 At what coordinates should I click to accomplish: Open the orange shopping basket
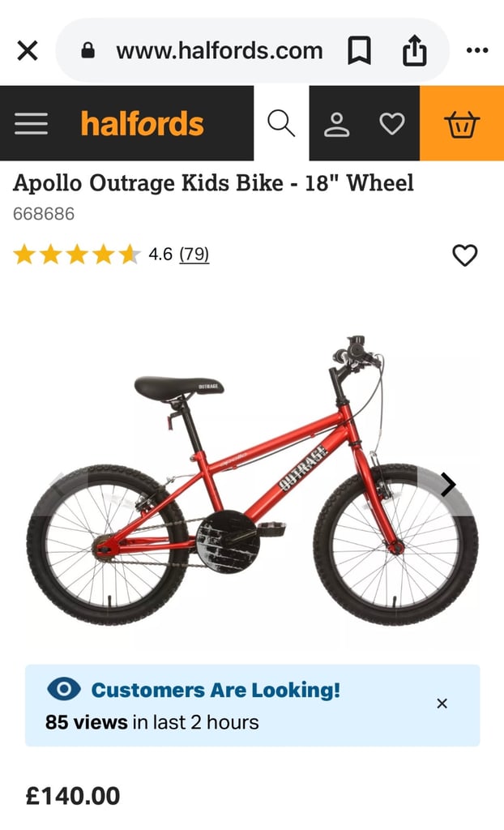[x=462, y=123]
